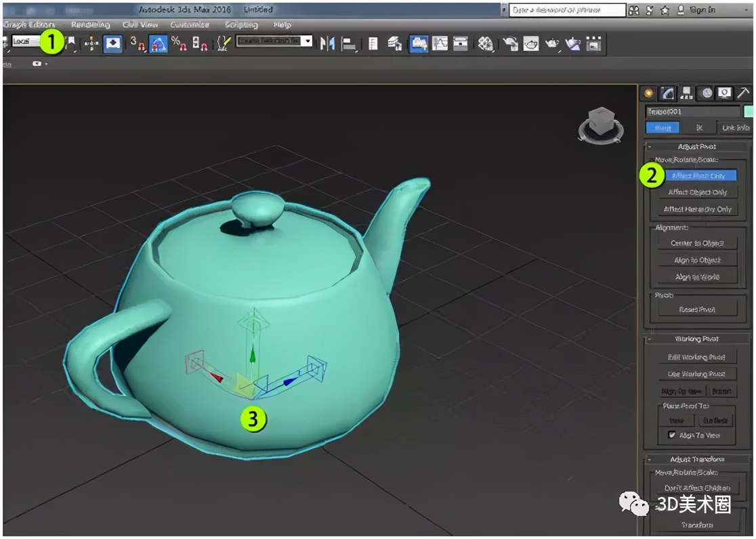Toggle Affect Pivot Only mode
Image resolution: width=756 pixels, height=539 pixels.
(x=698, y=174)
